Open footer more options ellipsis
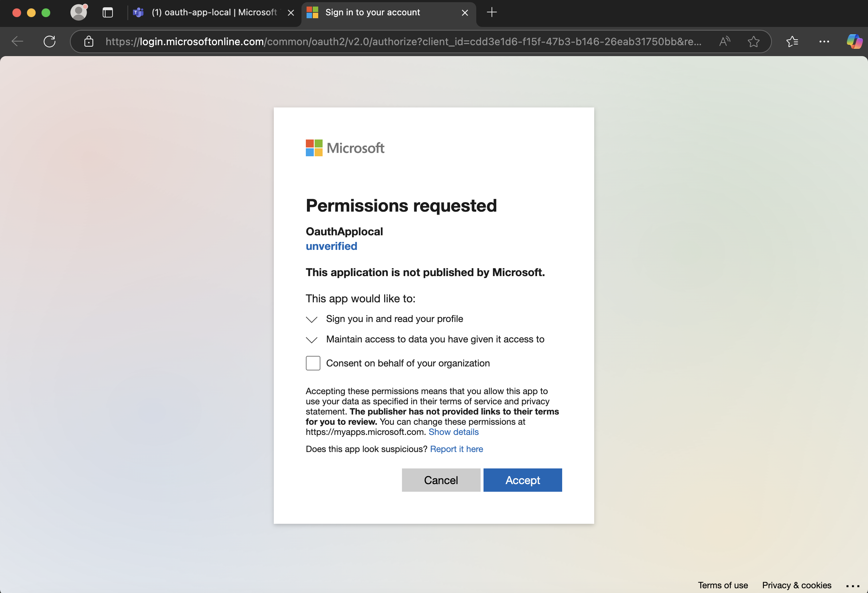The width and height of the screenshot is (868, 593). pyautogui.click(x=853, y=586)
